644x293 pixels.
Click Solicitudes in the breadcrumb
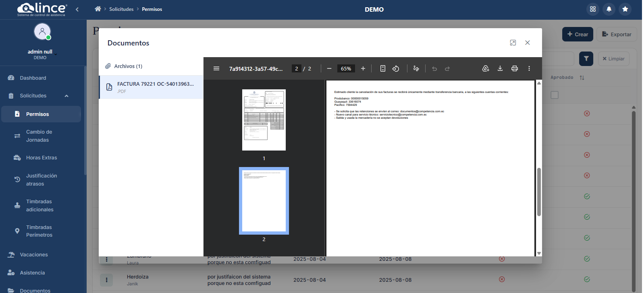[121, 9]
